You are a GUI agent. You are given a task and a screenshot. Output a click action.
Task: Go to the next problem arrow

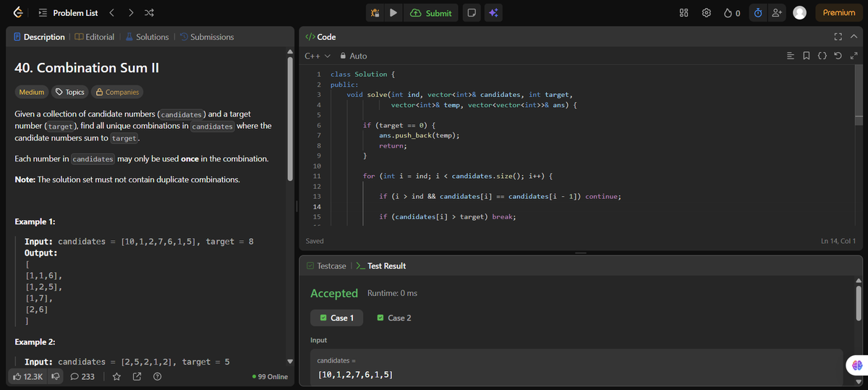click(x=130, y=13)
